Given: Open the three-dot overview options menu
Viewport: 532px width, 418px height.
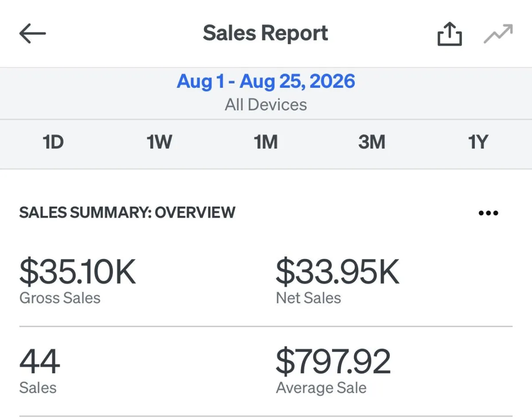Looking at the screenshot, I should pos(489,213).
